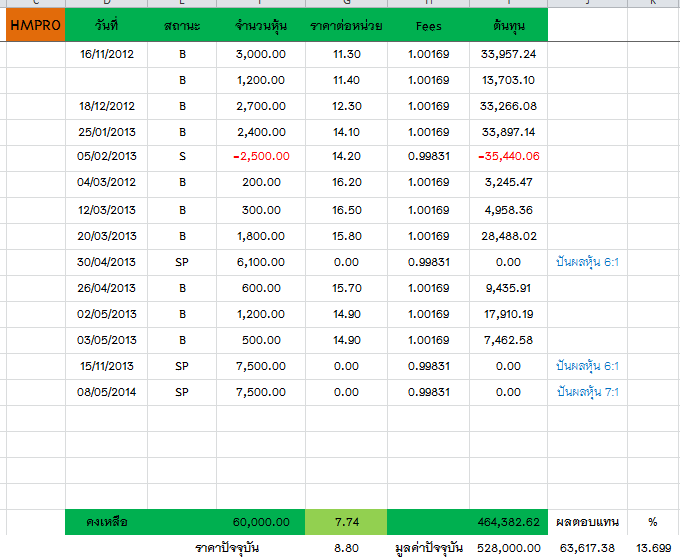Click the จำนวนหุ้น column header

click(x=261, y=25)
